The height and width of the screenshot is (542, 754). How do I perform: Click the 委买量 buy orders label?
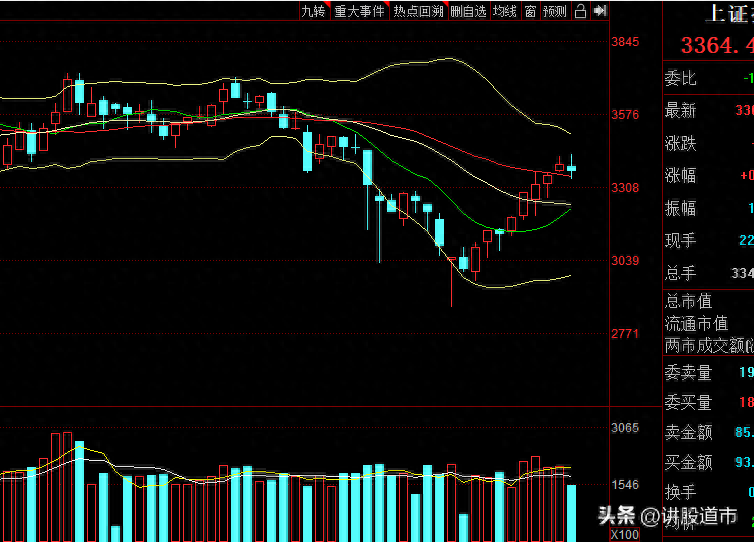coord(688,403)
